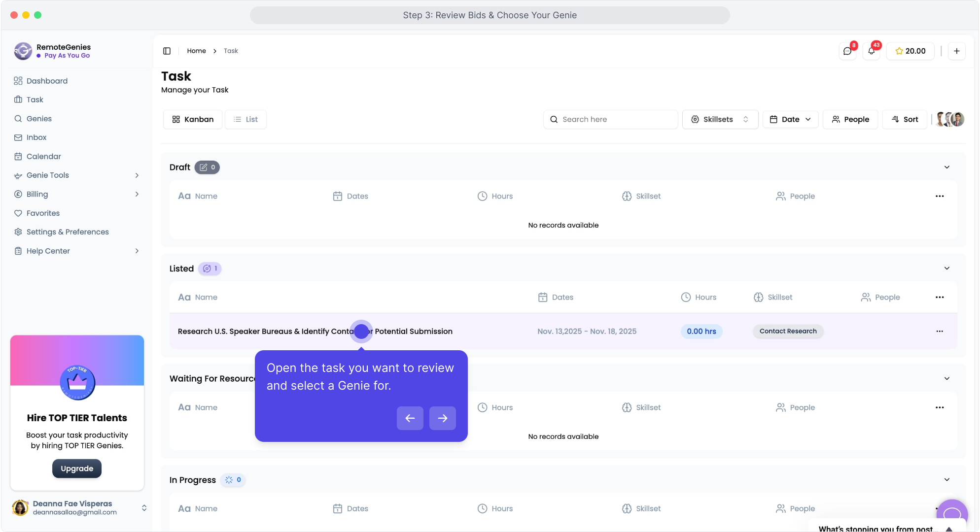Switch to Kanban view
This screenshot has height=532, width=980.
coord(193,120)
